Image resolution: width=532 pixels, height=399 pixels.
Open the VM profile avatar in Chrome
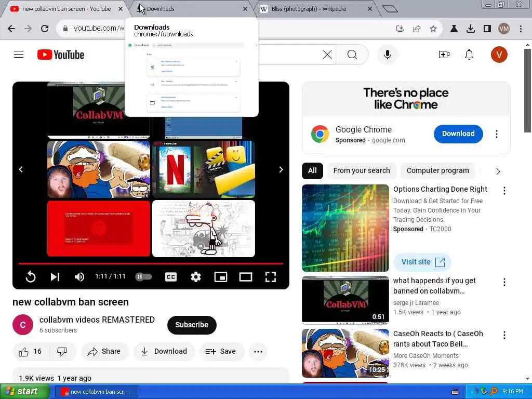tap(504, 29)
